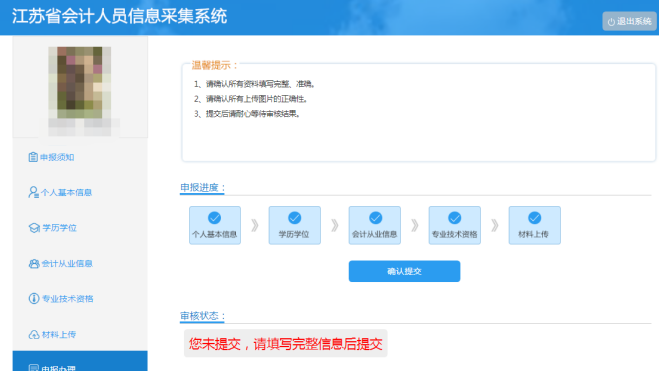Click the 专业技术资格 info circle icon
Viewport: 659px width, 371px height.
point(34,299)
